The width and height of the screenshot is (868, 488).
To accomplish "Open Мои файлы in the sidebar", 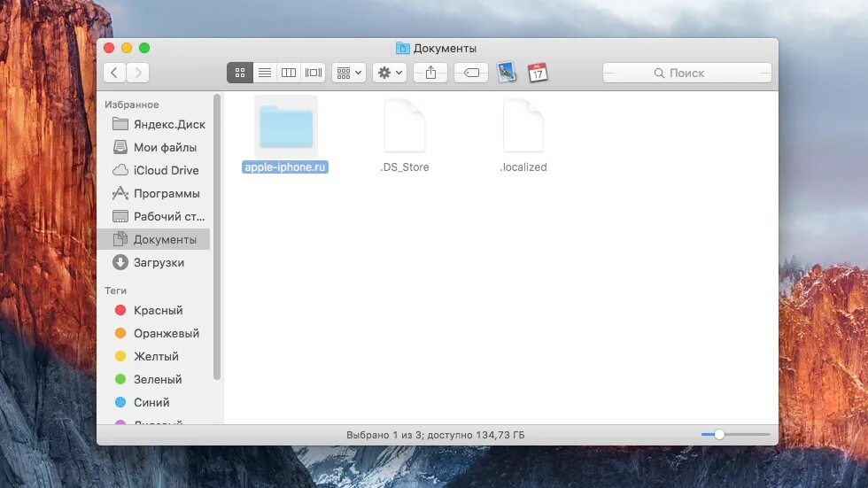I will pos(153,147).
